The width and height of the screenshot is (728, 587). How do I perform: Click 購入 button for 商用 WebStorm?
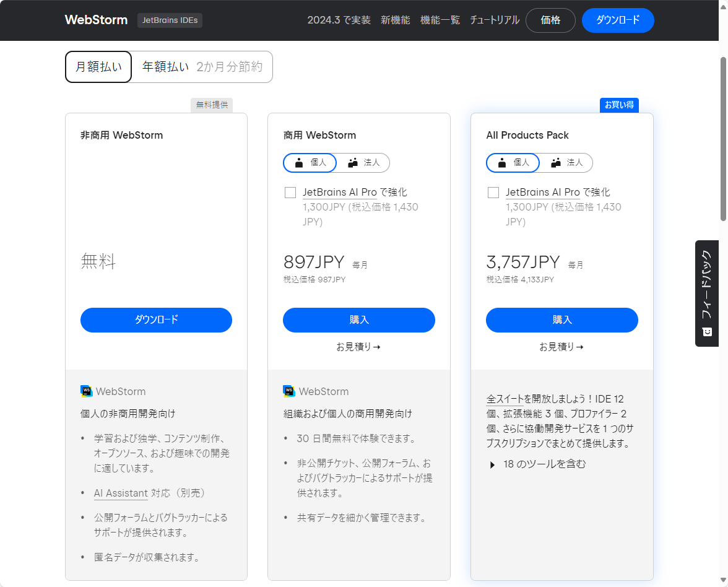(359, 320)
